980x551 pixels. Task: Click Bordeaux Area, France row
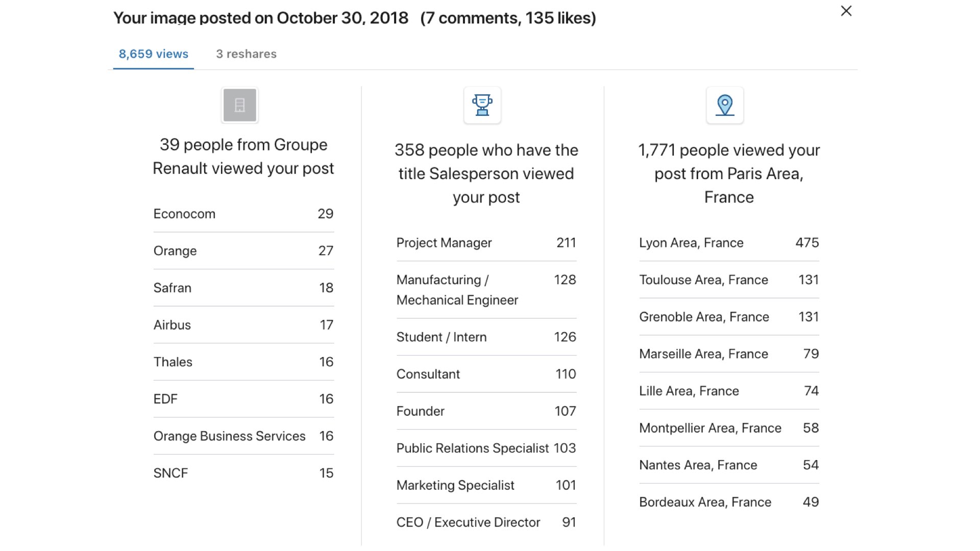729,502
